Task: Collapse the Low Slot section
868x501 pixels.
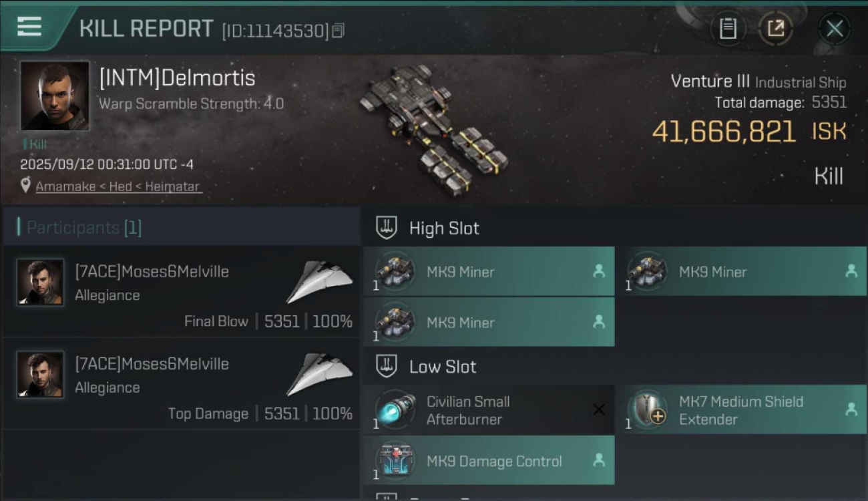Action: coord(387,366)
